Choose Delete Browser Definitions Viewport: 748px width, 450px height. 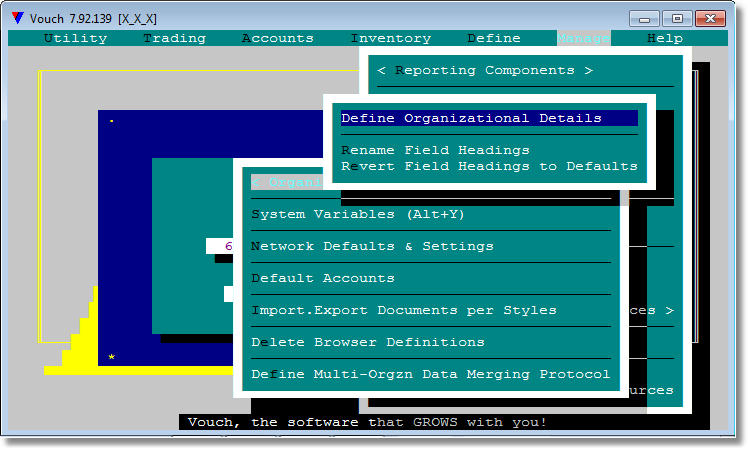pyautogui.click(x=368, y=342)
